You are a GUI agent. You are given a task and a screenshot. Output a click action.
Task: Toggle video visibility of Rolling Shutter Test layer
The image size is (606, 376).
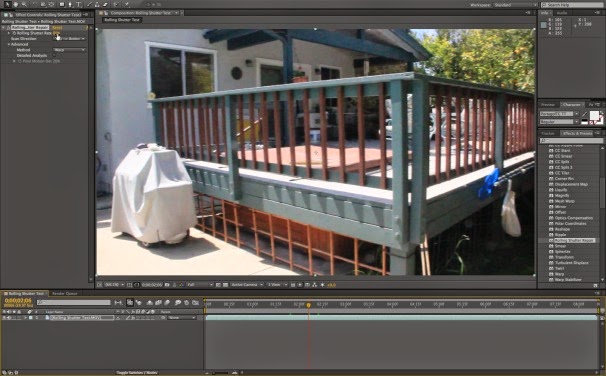pyautogui.click(x=5, y=318)
